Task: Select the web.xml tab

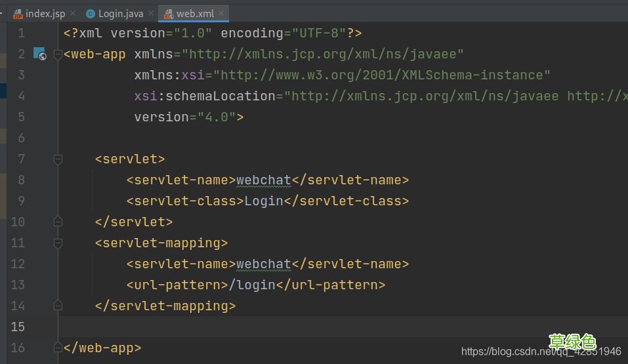Action: click(x=191, y=14)
